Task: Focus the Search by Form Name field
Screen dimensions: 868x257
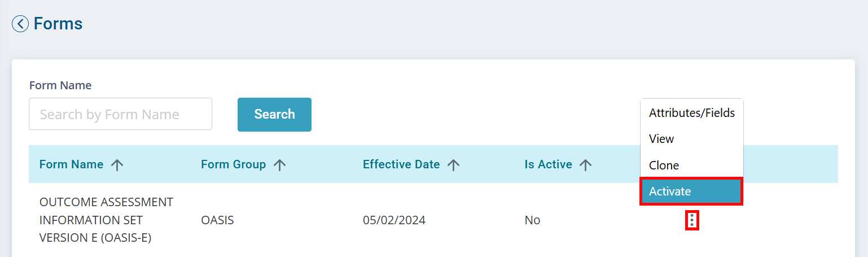Action: 120,114
